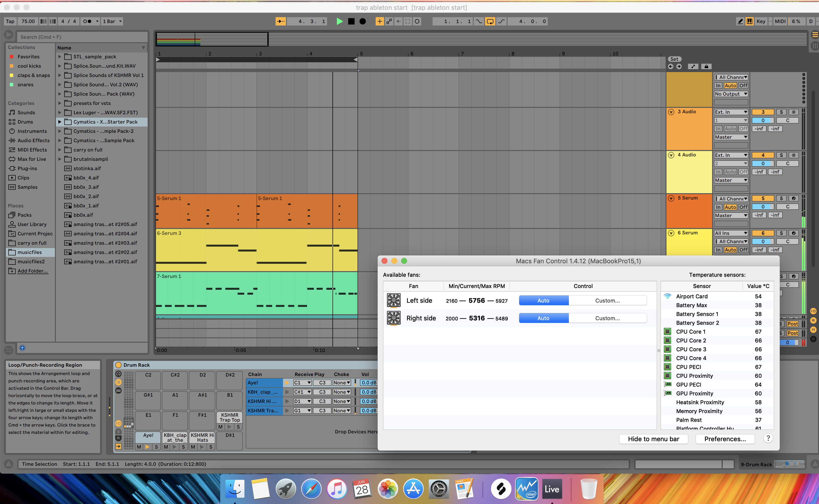Expand Cymatics - X...Starter Pack folder
819x504 pixels.
point(60,122)
